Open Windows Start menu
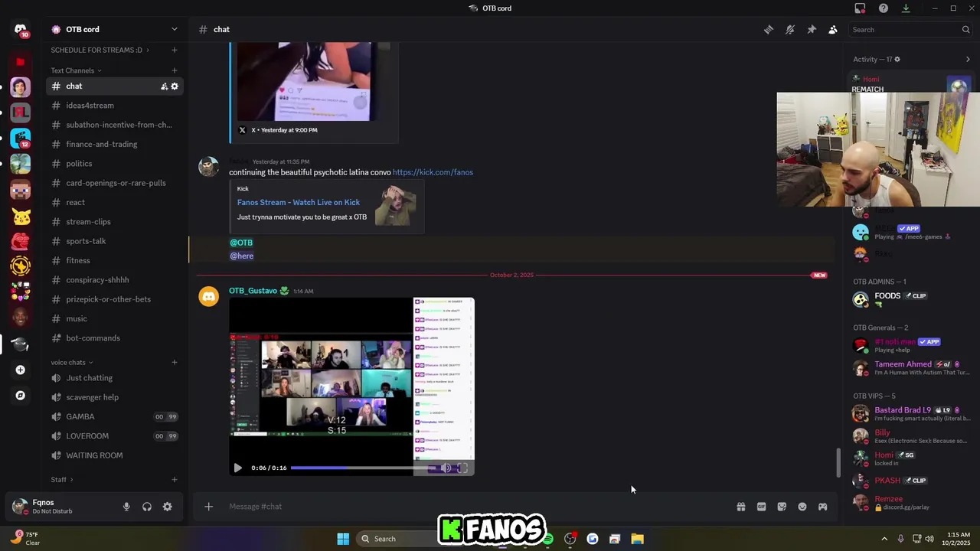This screenshot has width=980, height=551. (343, 539)
